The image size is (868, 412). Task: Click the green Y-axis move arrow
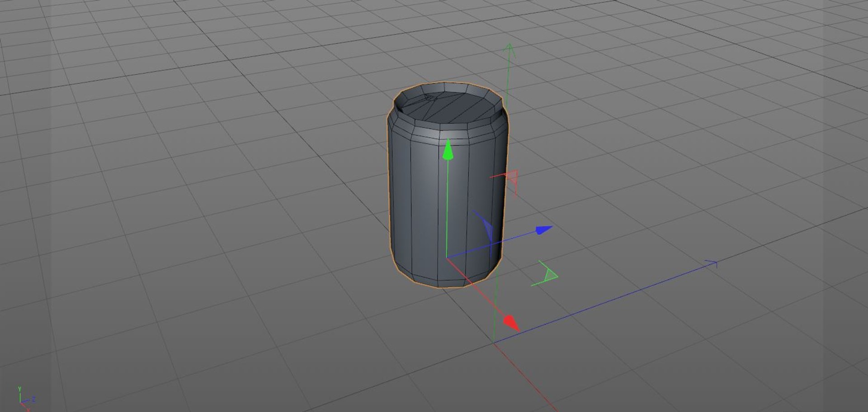click(448, 150)
